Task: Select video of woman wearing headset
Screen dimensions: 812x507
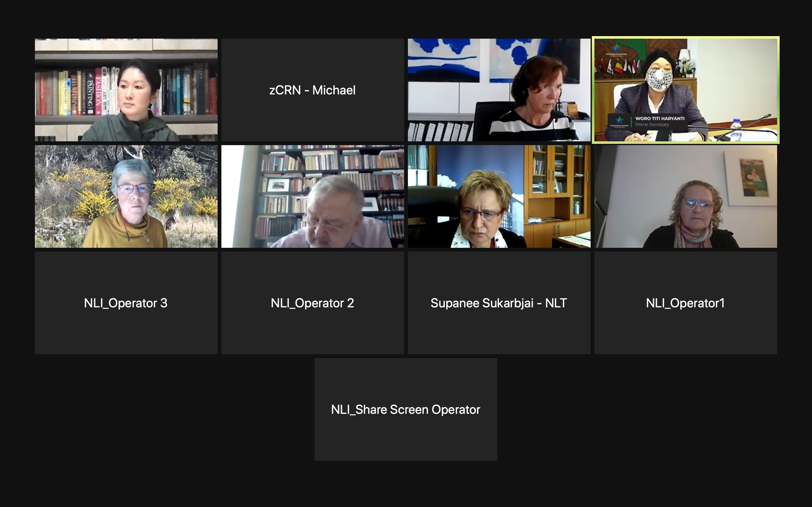Action: 499,90
